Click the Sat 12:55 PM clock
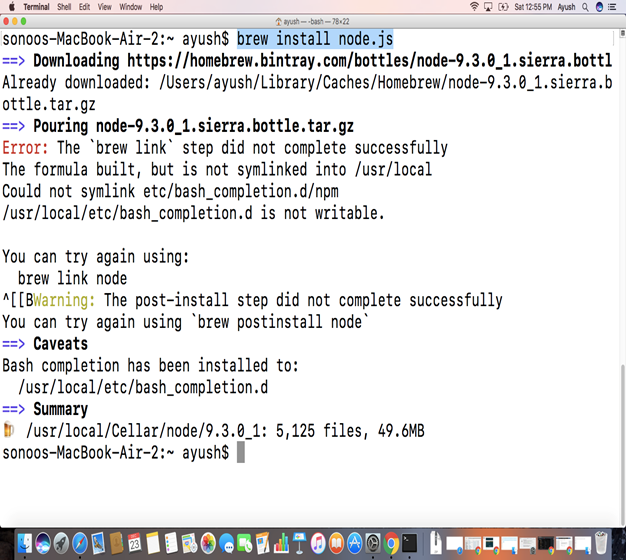Screen dimensions: 626x560 pyautogui.click(x=533, y=7)
